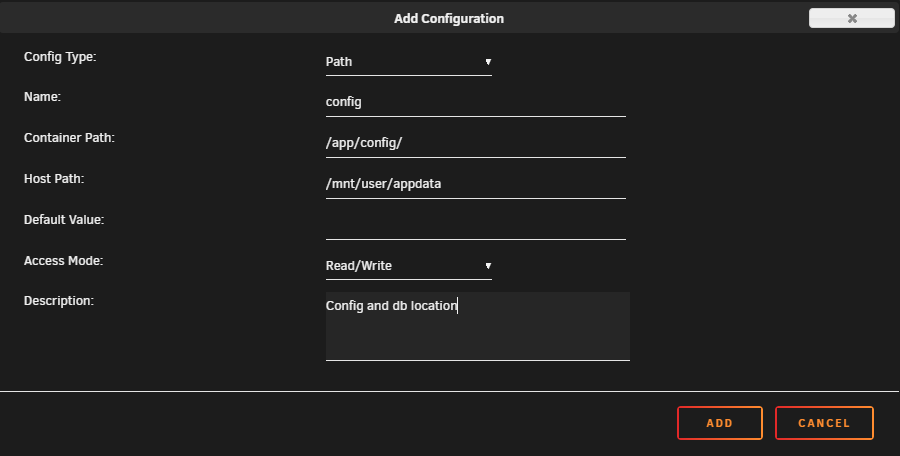Open the Config Type dropdown showing Path

[x=409, y=62]
